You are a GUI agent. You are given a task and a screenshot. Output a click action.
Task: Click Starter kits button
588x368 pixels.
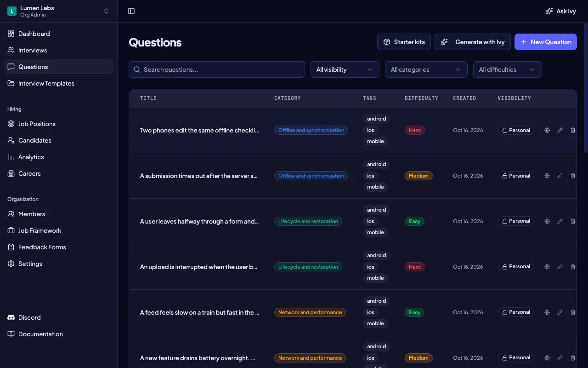point(404,42)
